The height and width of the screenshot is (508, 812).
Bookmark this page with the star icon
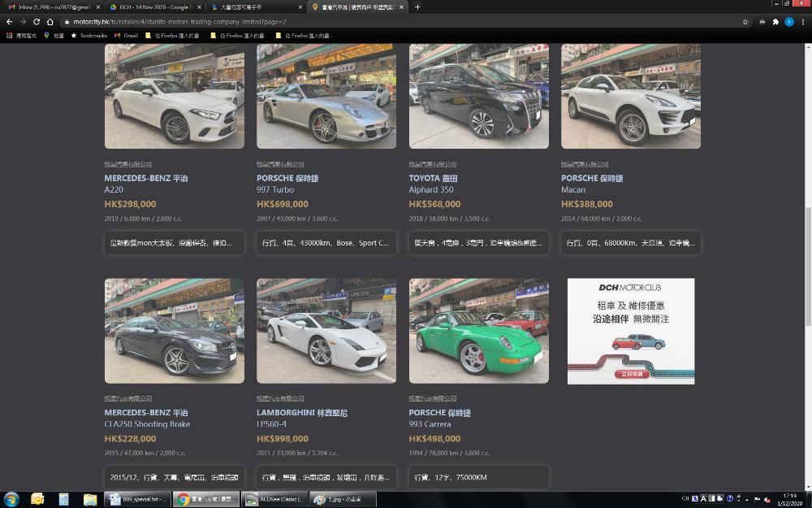[x=745, y=22]
